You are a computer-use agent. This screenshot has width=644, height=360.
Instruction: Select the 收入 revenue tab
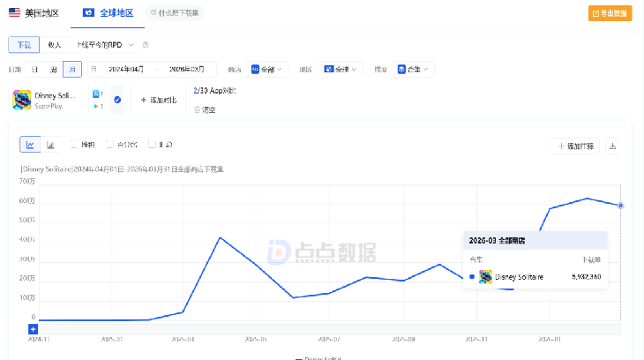click(x=55, y=44)
